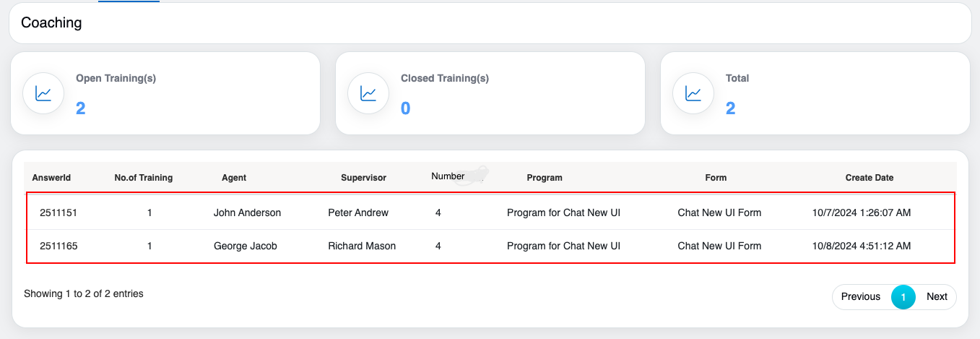
Task: Sort table by Supervisor column header
Action: coord(363,178)
